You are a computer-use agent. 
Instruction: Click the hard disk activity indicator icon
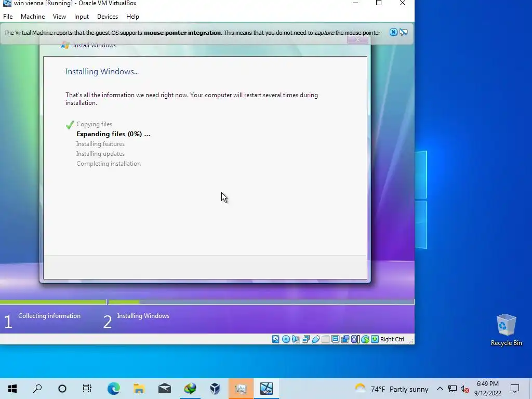[275, 339]
